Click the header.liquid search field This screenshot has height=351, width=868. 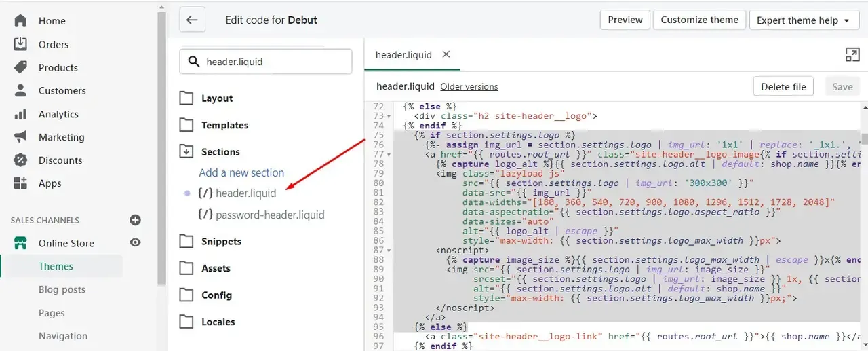click(x=266, y=61)
